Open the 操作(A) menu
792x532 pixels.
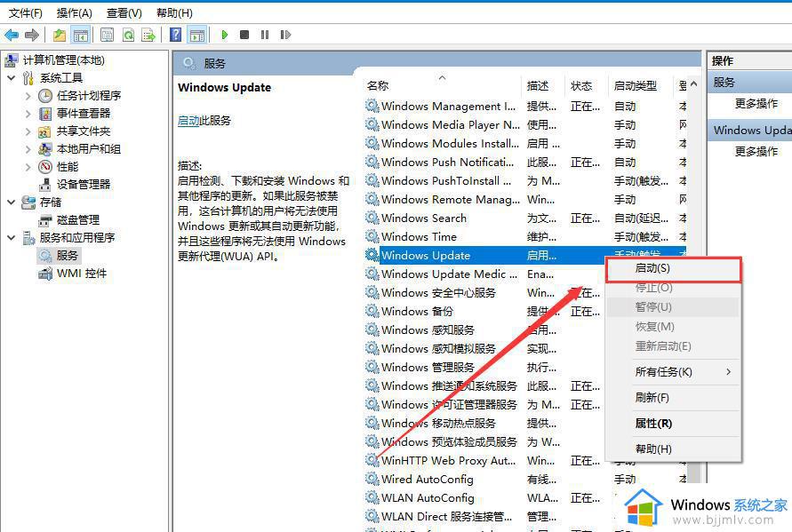[x=74, y=13]
